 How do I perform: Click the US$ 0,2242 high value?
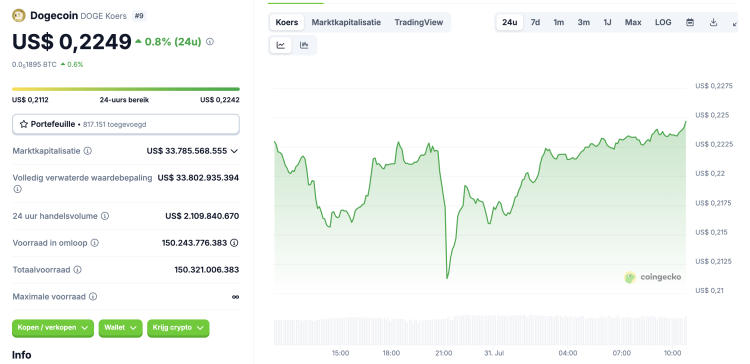[x=220, y=100]
